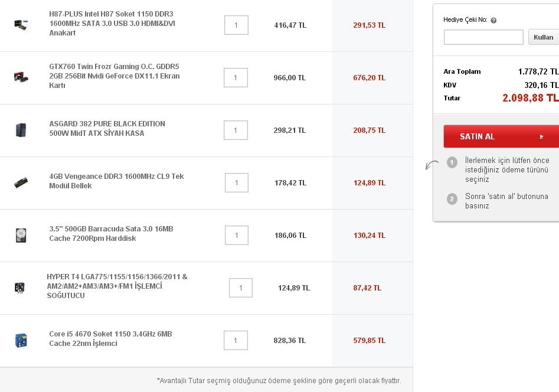Click the Barracuda hard disk thumbnail
Screen dimensions: 559x392
click(21, 235)
